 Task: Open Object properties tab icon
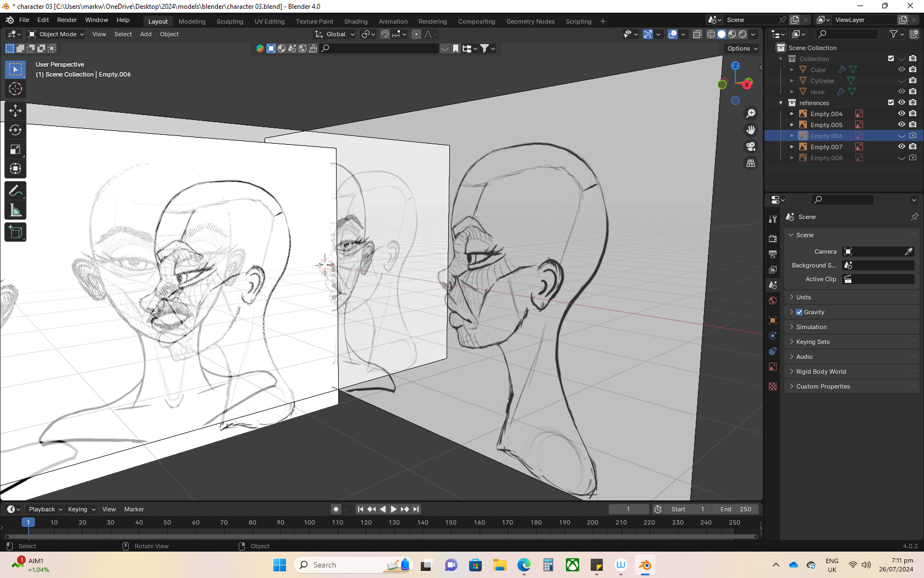[x=773, y=320]
